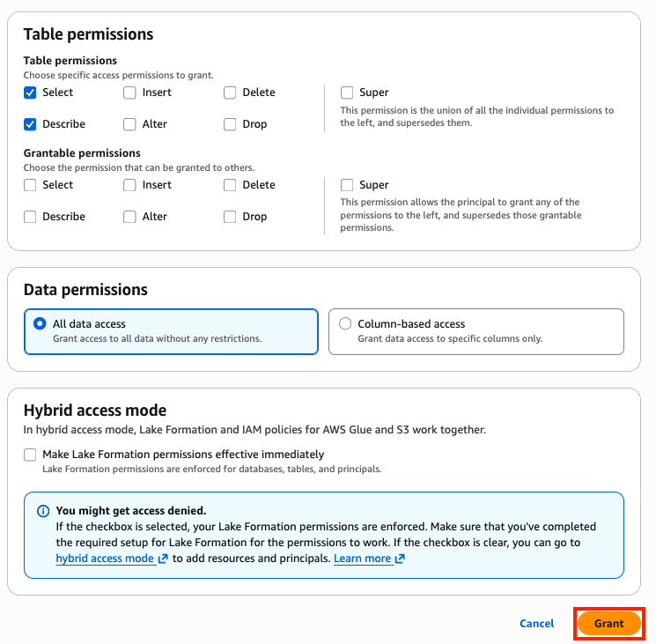Click external link icon beside Learn more
The height and width of the screenshot is (644, 656).
click(400, 559)
